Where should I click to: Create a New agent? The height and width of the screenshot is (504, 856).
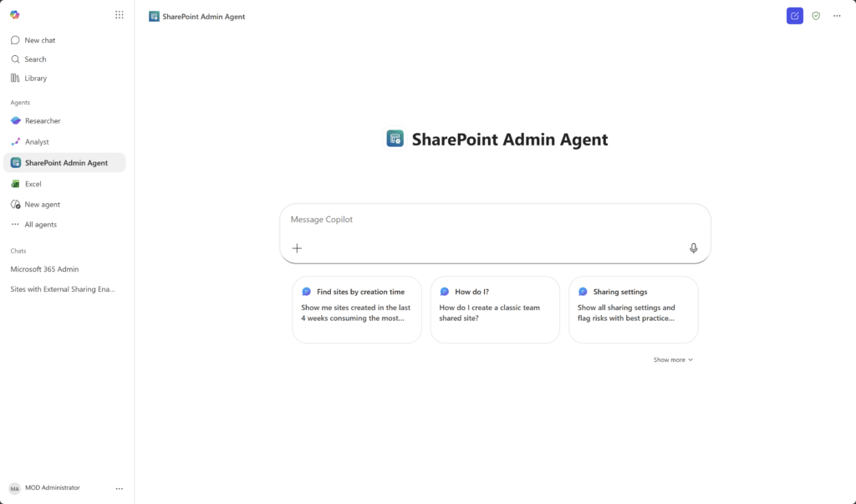tap(64, 204)
